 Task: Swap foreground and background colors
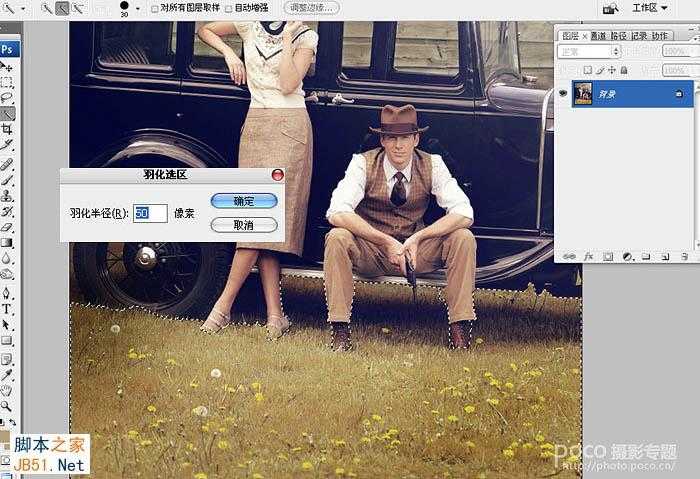coord(12,422)
